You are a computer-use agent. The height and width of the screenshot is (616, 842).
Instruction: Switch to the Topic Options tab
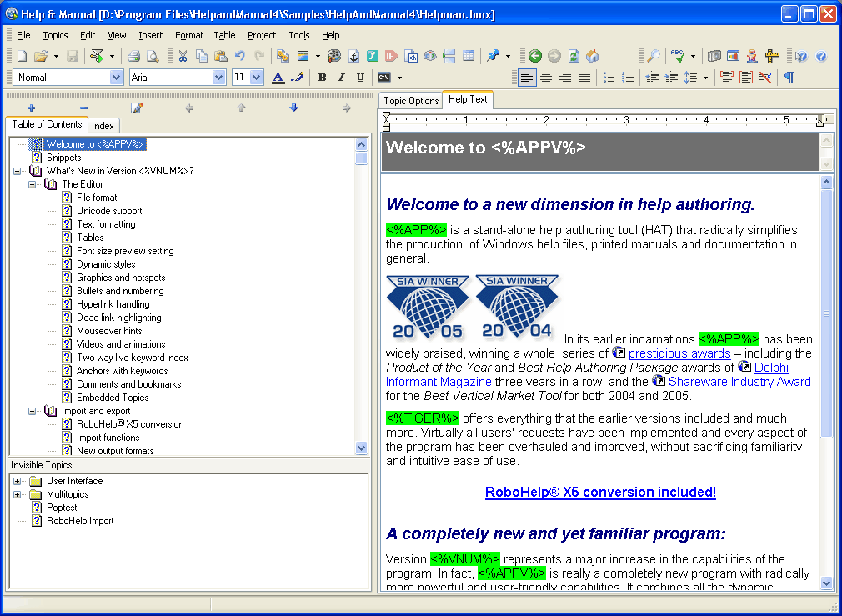(x=411, y=100)
